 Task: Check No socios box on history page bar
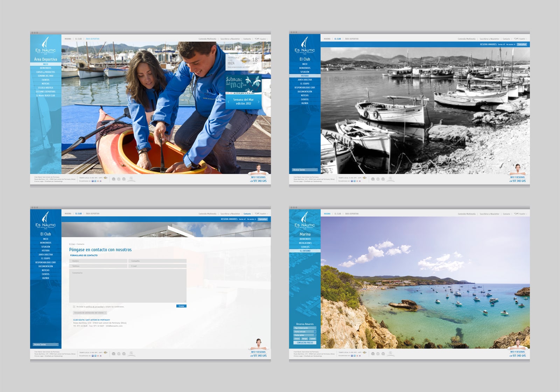click(x=514, y=44)
